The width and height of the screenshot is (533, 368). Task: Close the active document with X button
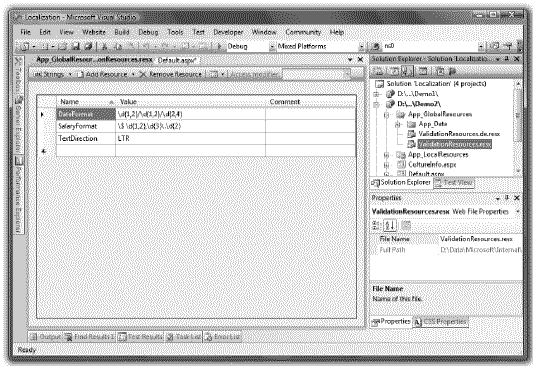[x=360, y=59]
